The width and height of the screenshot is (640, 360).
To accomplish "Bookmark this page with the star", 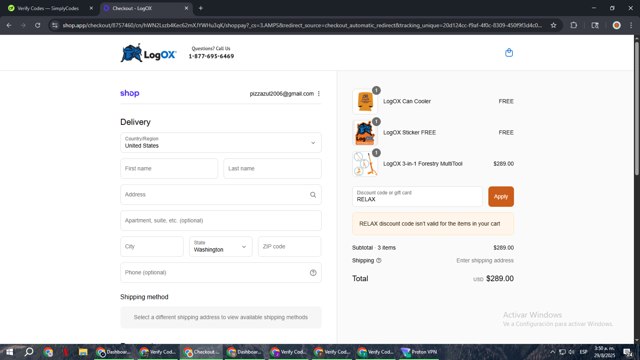I will pyautogui.click(x=553, y=25).
